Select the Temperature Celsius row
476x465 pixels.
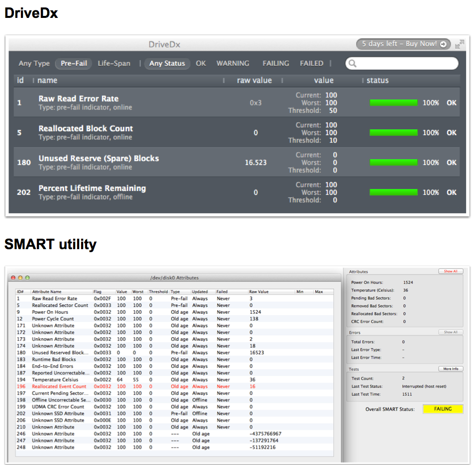point(175,380)
